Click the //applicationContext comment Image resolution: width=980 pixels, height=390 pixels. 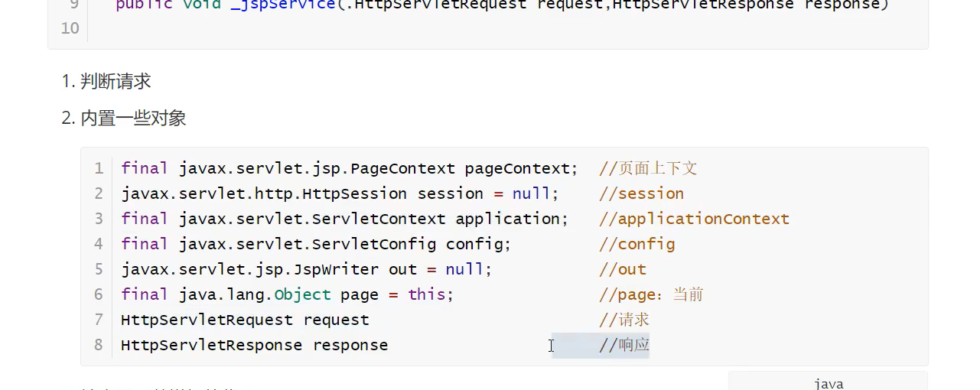tap(694, 219)
